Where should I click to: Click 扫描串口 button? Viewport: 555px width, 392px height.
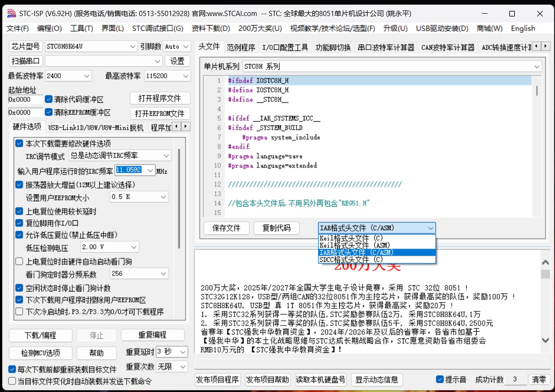[x=25, y=61]
